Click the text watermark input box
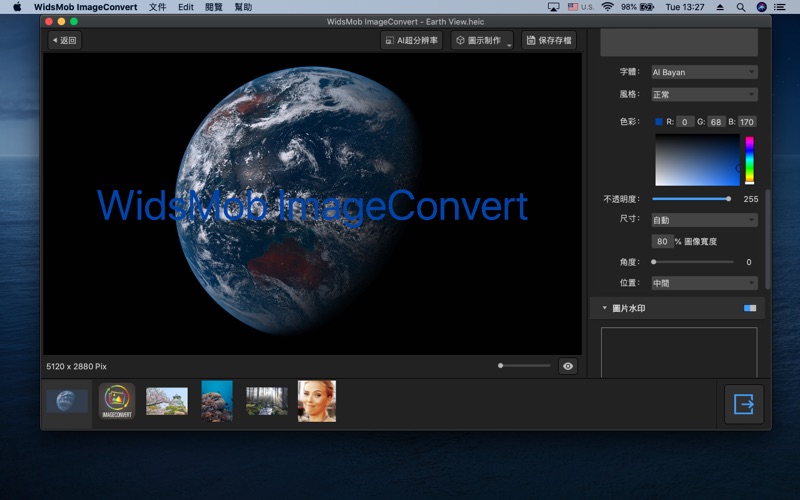This screenshot has height=500, width=800. (679, 43)
